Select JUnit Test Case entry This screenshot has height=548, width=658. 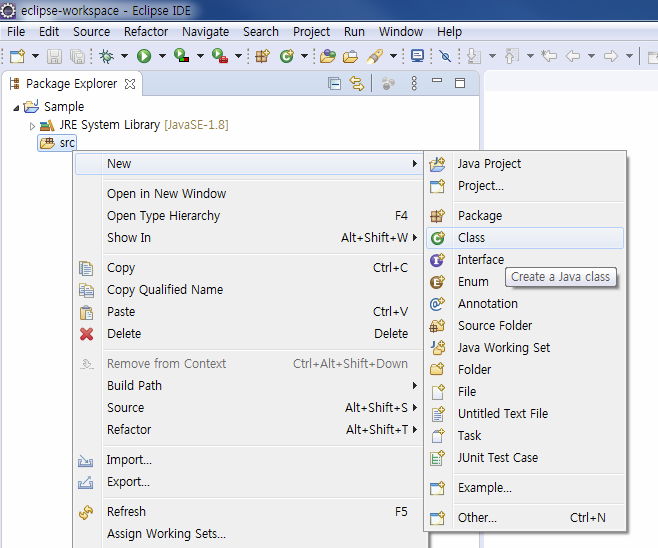(525, 458)
